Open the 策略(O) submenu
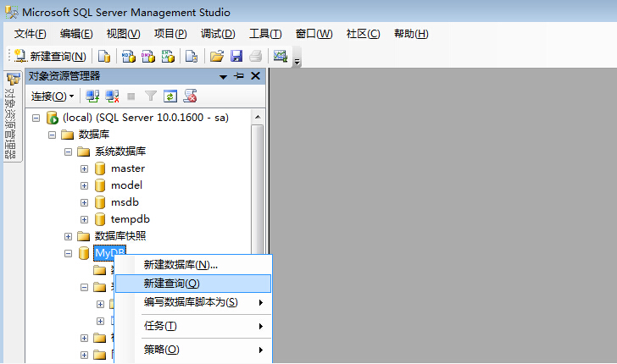Image resolution: width=617 pixels, height=364 pixels. point(193,350)
